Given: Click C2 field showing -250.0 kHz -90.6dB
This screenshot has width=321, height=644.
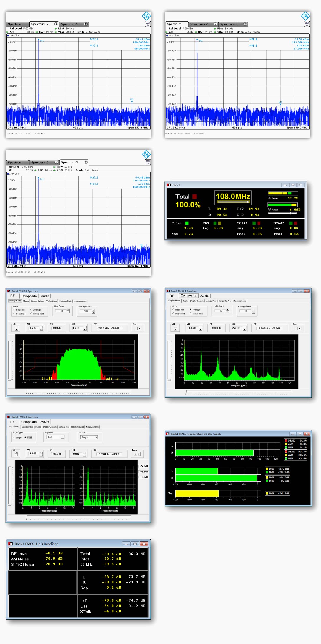Looking at the screenshot, I should click(x=109, y=328).
